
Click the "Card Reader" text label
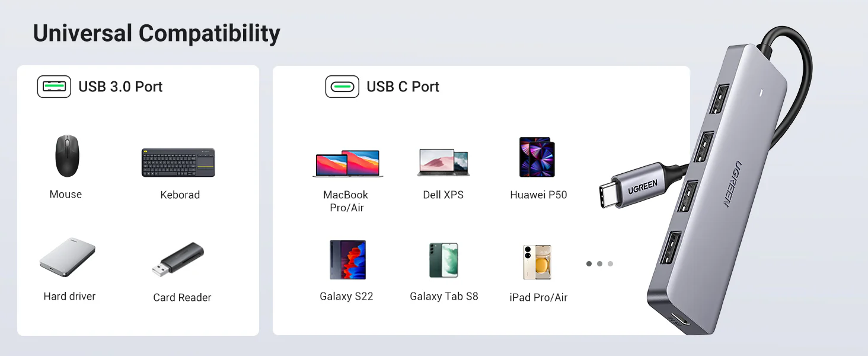(182, 297)
